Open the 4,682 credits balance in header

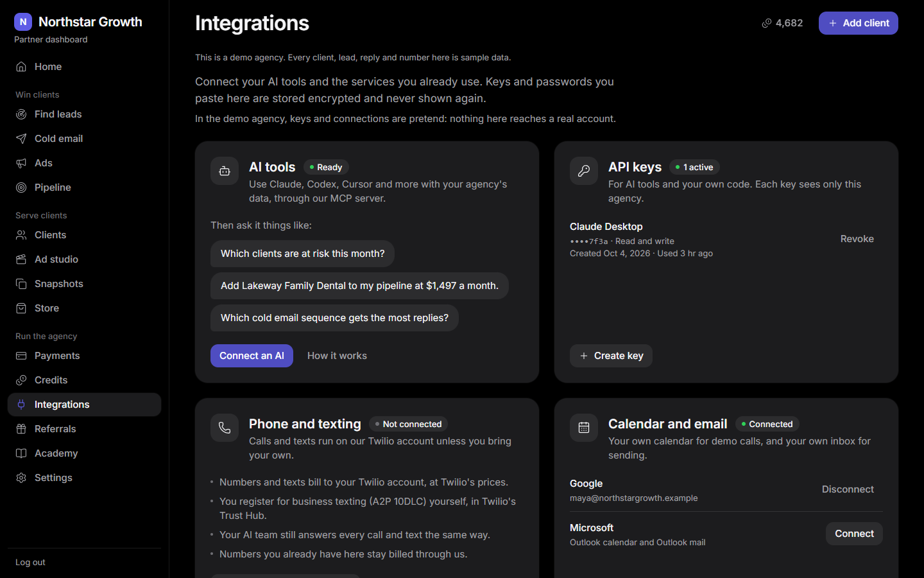pyautogui.click(x=782, y=23)
